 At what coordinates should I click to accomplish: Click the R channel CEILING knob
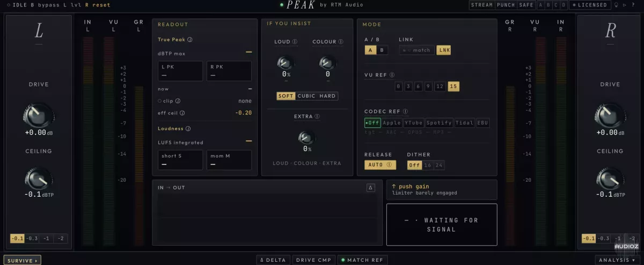[x=610, y=178]
